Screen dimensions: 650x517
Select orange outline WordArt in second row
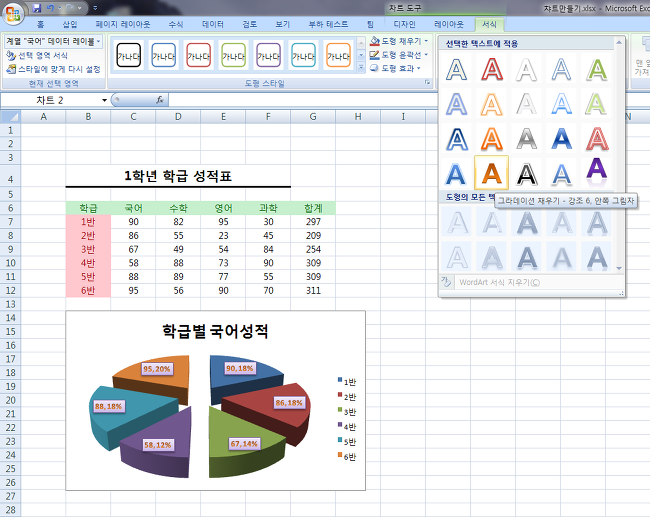(491, 104)
